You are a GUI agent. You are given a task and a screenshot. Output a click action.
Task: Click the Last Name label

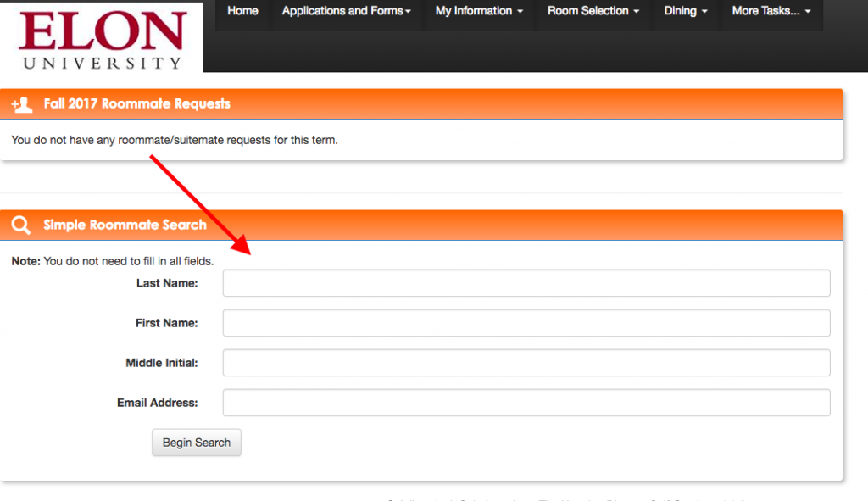(x=167, y=283)
